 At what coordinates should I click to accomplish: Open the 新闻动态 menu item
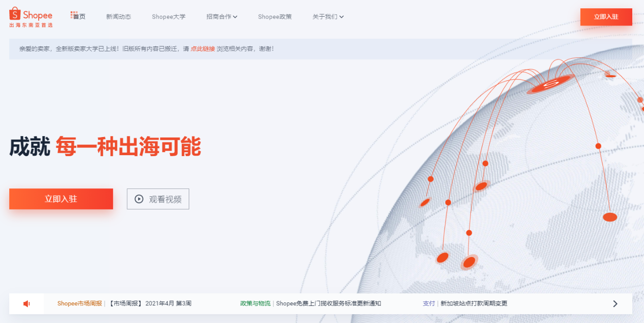(118, 17)
